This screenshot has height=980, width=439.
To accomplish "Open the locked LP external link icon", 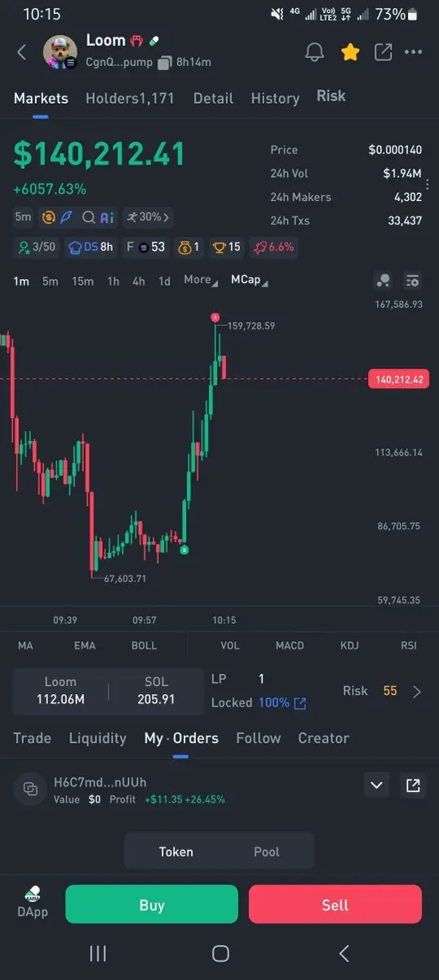I will (x=300, y=703).
